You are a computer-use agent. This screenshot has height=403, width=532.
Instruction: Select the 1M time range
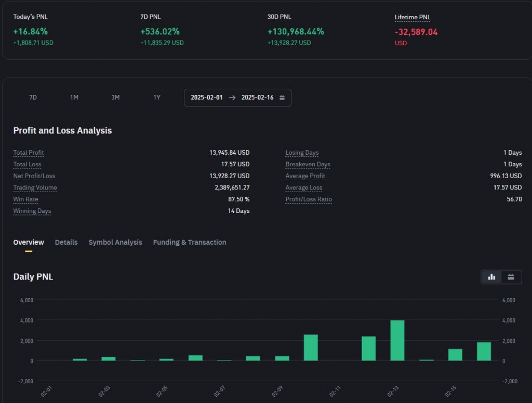(x=74, y=98)
